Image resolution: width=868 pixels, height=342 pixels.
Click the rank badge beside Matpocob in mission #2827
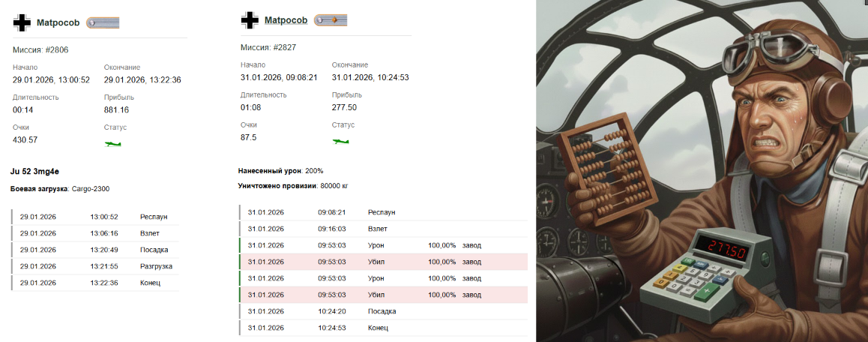(331, 19)
